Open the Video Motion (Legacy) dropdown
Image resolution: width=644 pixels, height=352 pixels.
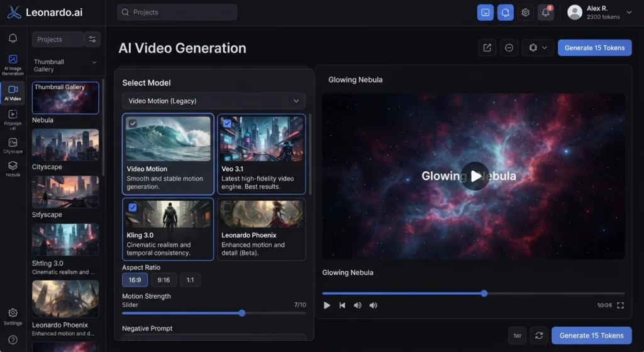pos(214,101)
